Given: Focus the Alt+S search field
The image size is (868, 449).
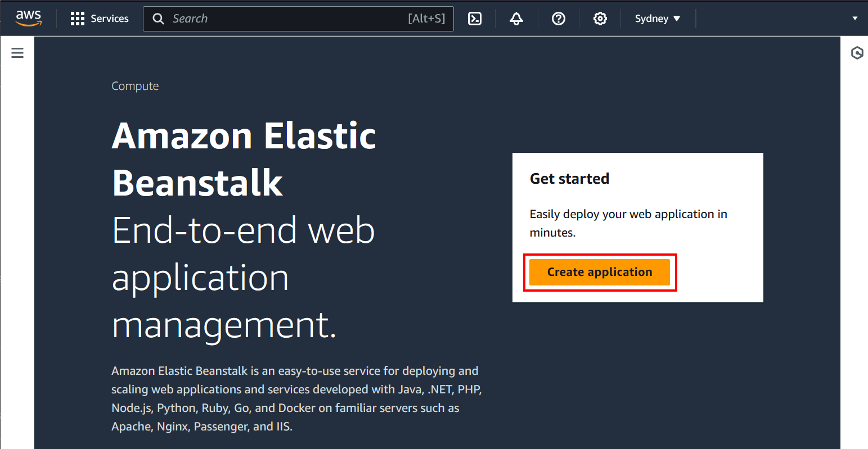Looking at the screenshot, I should coord(298,18).
